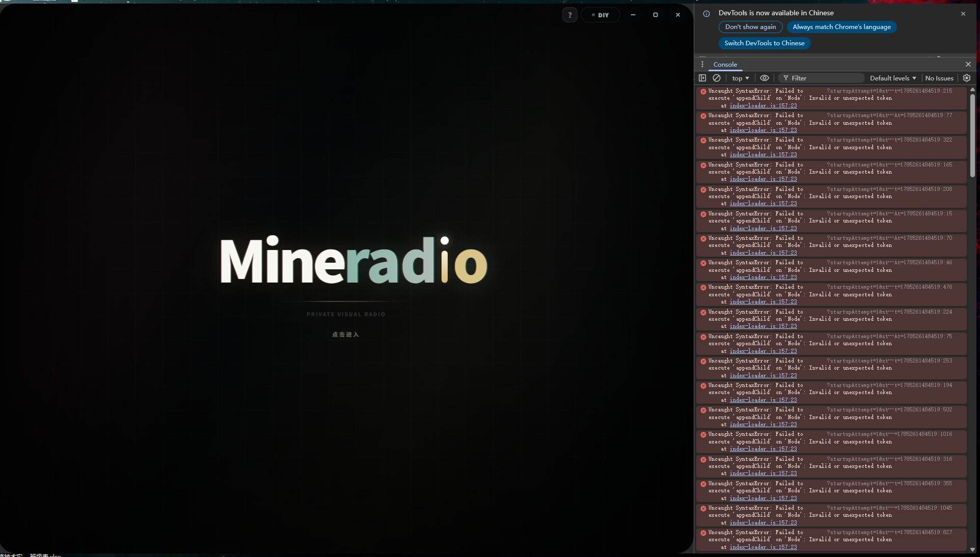Viewport: 980px width, 557px height.
Task: Click the No Issues indicator
Action: pyautogui.click(x=939, y=78)
